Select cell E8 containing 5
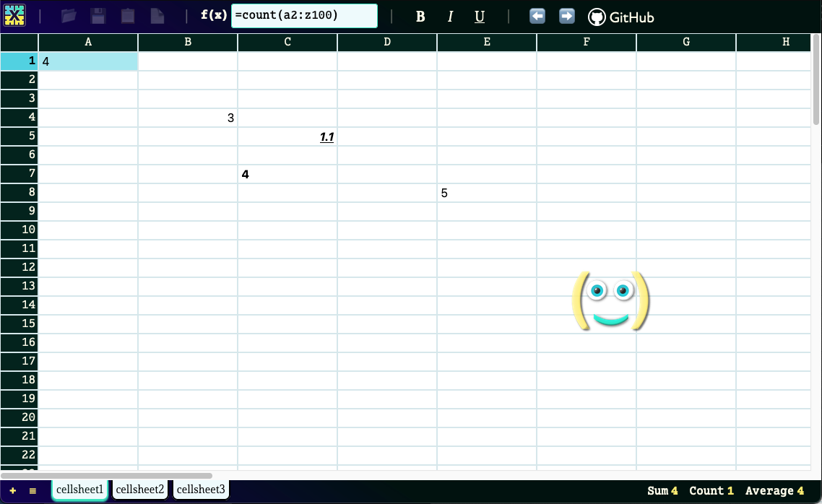This screenshot has height=504, width=822. (487, 193)
